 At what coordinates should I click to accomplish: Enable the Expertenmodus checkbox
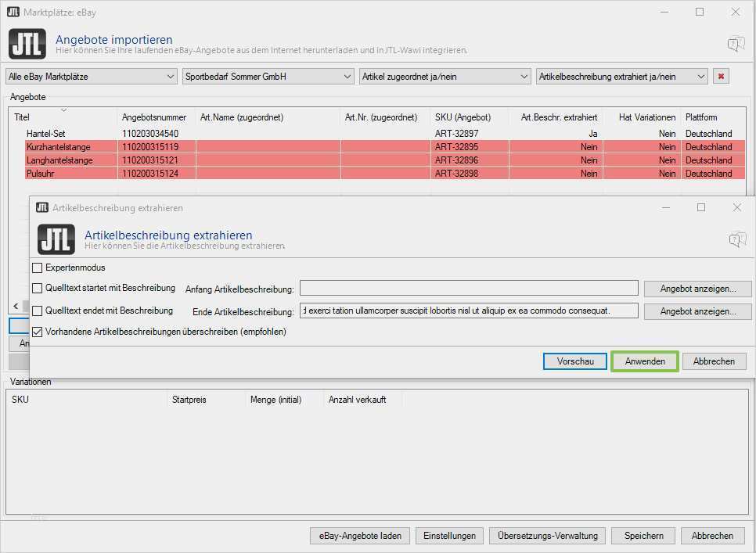pyautogui.click(x=37, y=268)
